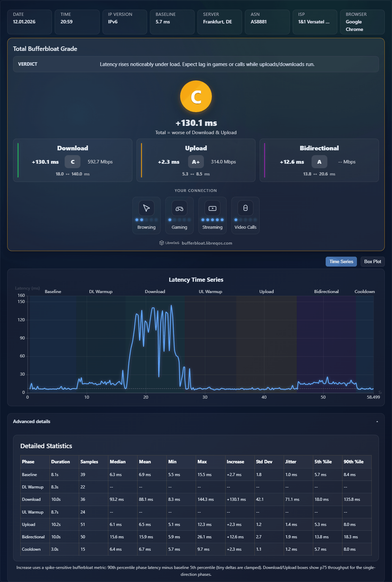Click the Video Calls icon
The height and width of the screenshot is (582, 392).
tap(245, 208)
